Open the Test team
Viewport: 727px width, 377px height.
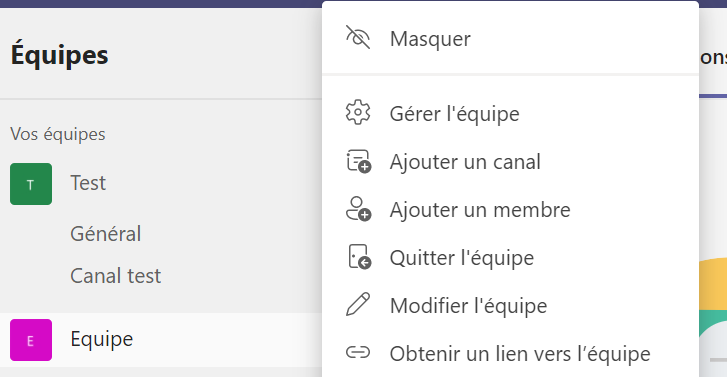point(88,183)
